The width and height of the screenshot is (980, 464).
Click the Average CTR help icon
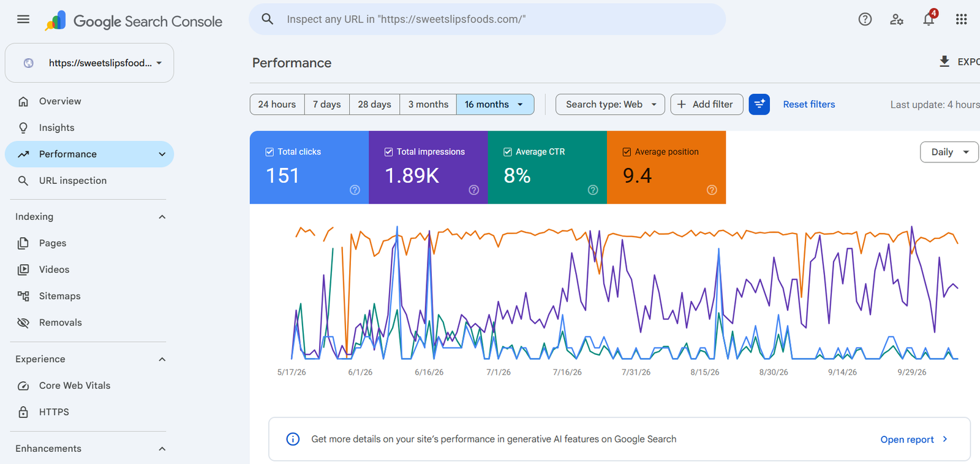(593, 190)
